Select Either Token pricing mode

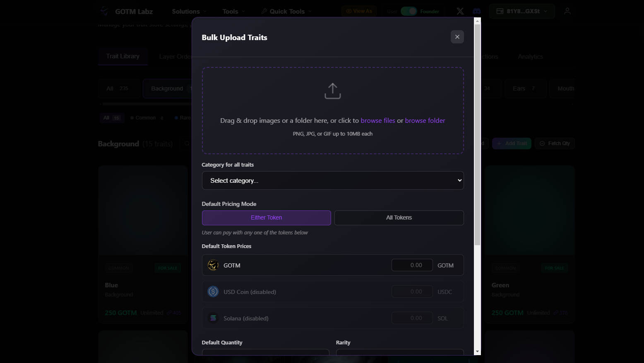click(x=266, y=218)
